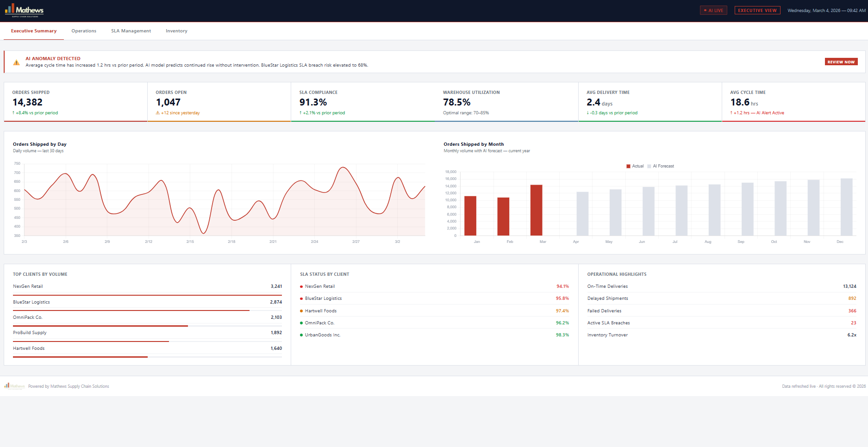Click the December forecast bar

click(847, 207)
